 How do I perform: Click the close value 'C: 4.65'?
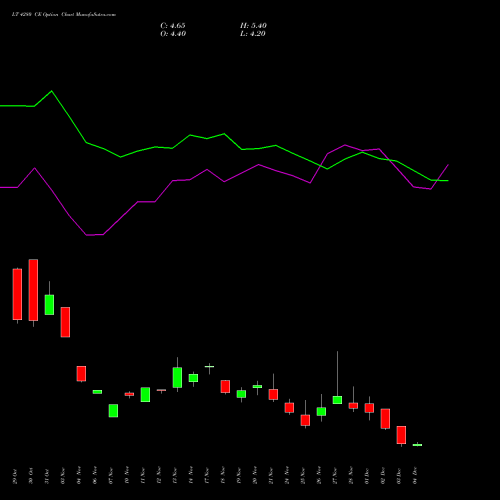173,26
